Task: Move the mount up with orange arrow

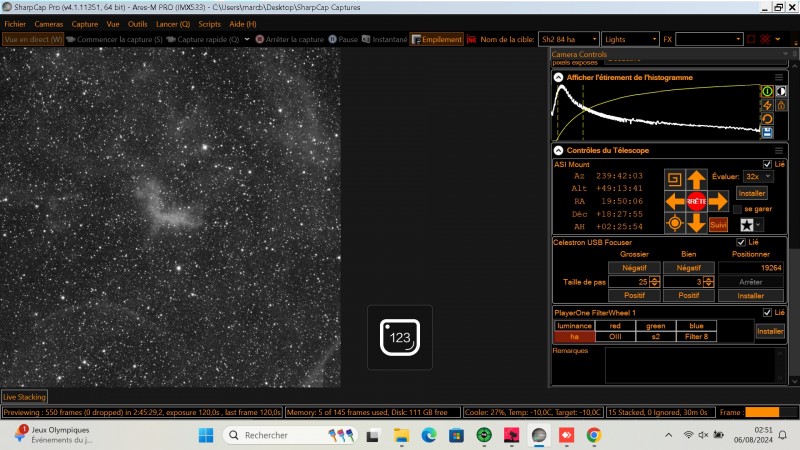Action: [x=696, y=180]
